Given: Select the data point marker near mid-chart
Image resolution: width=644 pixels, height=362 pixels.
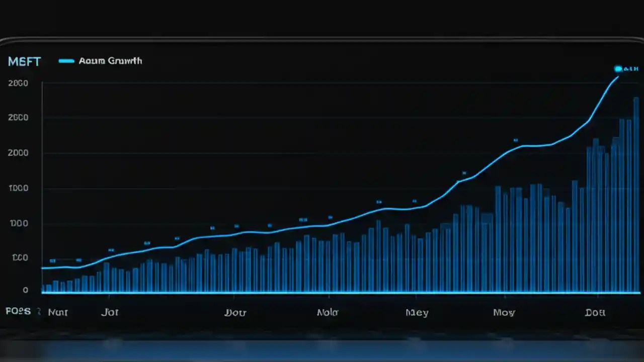Looking at the screenshot, I should pos(302,220).
